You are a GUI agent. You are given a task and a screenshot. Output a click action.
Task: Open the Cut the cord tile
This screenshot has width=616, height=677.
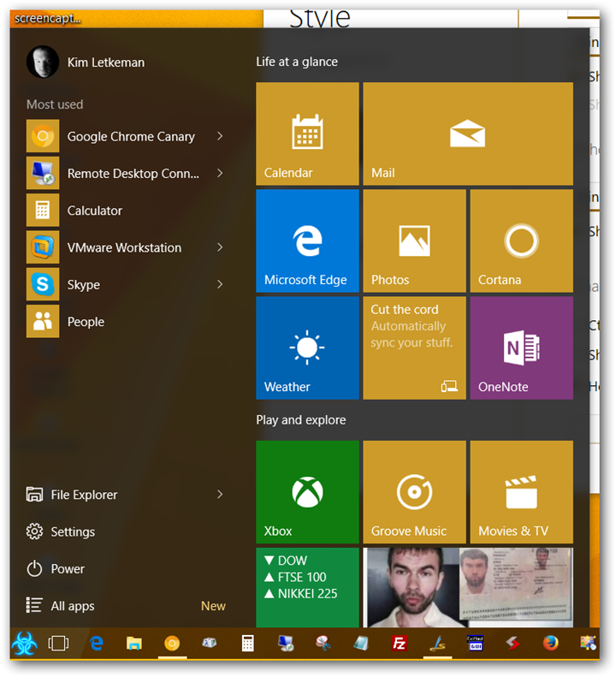tap(414, 348)
